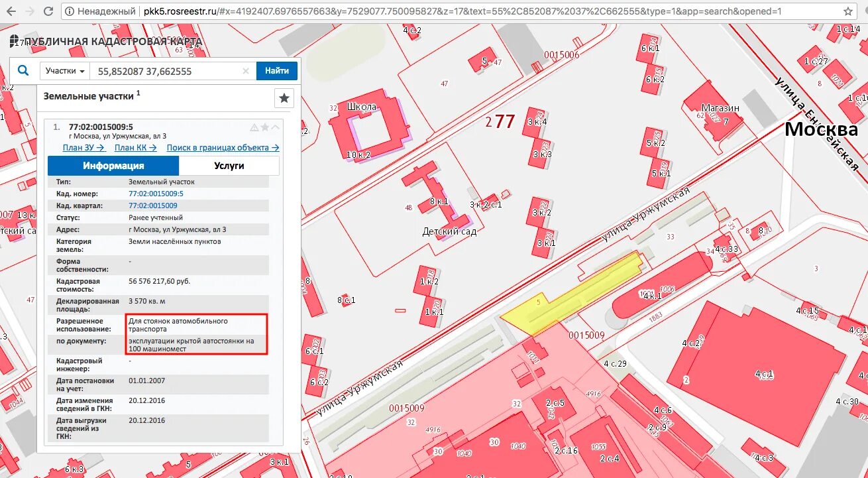Switch to the 'Услуги' tab
868x478 pixels.
(x=229, y=166)
